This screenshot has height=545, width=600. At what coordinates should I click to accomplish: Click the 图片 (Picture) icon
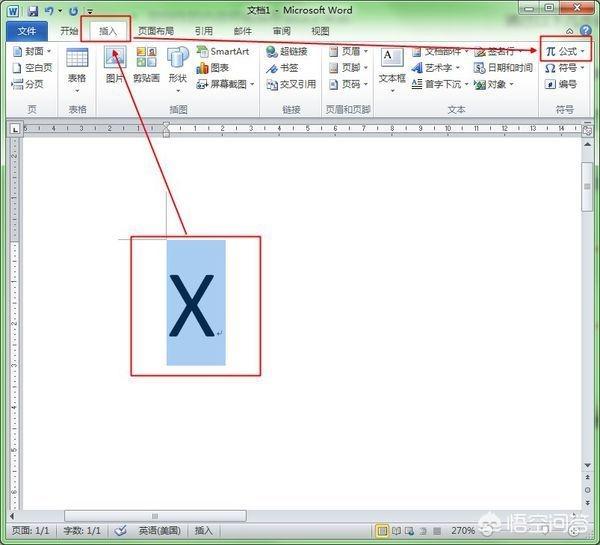(x=115, y=57)
